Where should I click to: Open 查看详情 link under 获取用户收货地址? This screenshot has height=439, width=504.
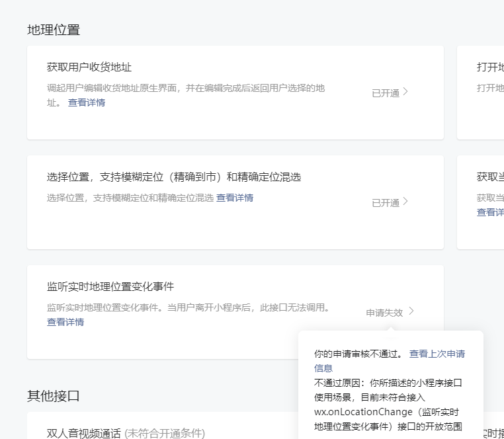[x=87, y=102]
